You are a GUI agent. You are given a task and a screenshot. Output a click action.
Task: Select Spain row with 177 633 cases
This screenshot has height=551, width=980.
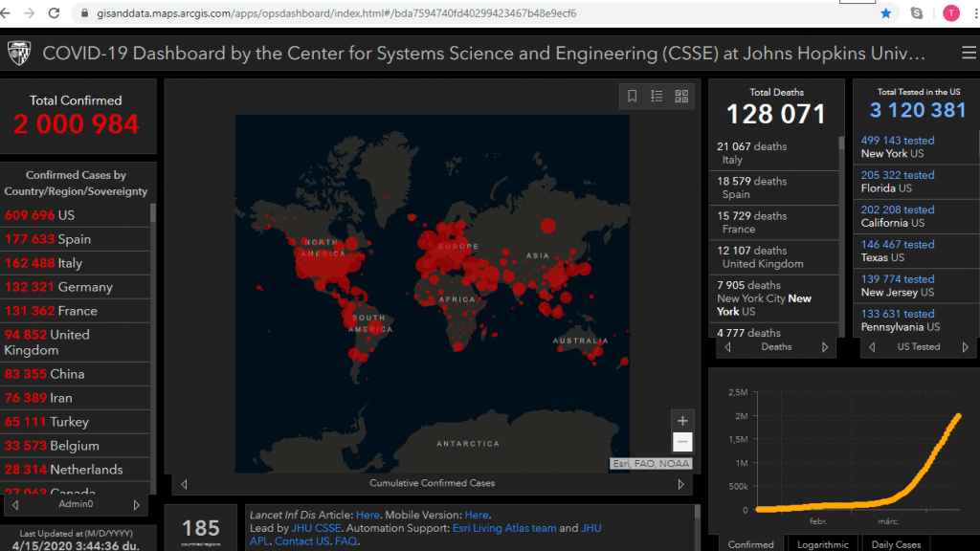click(75, 239)
